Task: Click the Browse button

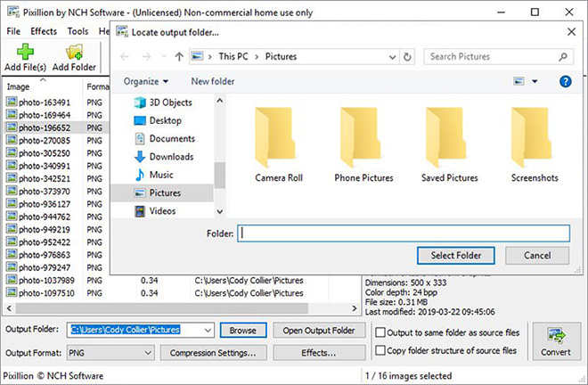Action: (x=243, y=331)
